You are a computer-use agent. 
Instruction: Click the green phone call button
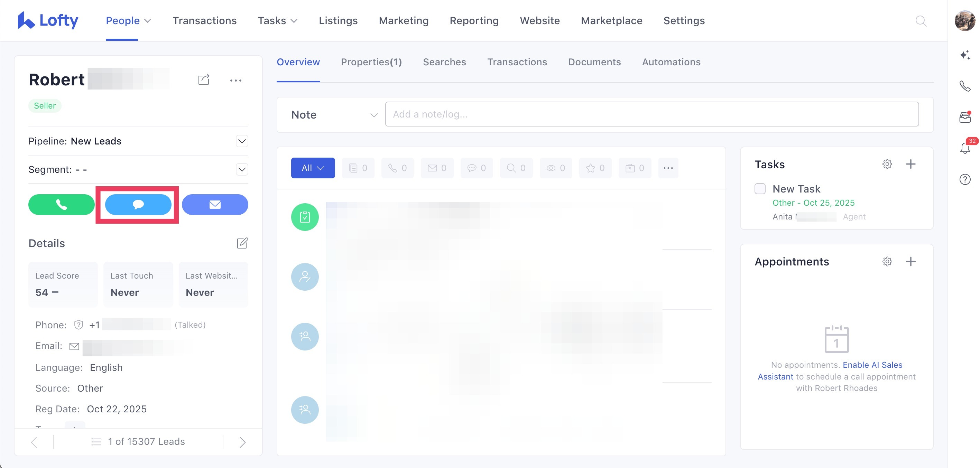point(61,205)
